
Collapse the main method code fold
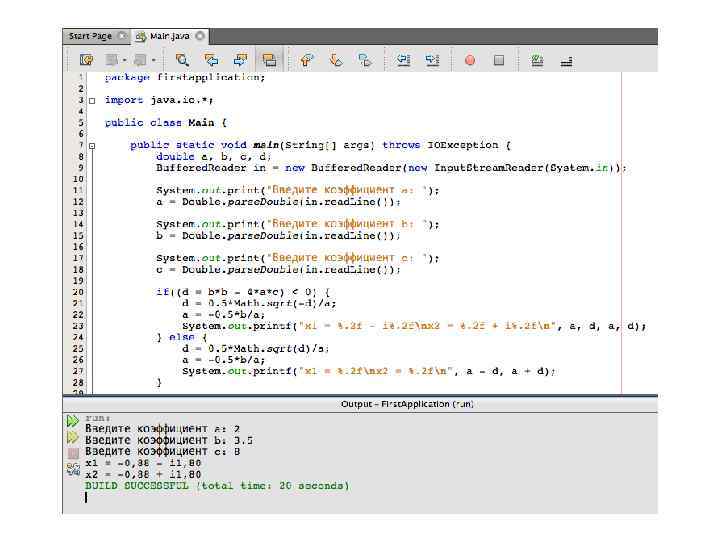tap(92, 146)
